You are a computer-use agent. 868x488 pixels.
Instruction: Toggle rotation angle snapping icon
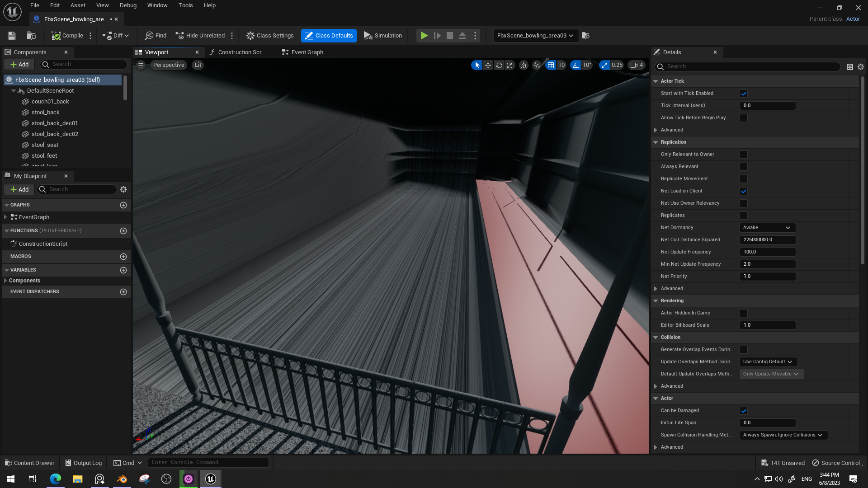[576, 65]
